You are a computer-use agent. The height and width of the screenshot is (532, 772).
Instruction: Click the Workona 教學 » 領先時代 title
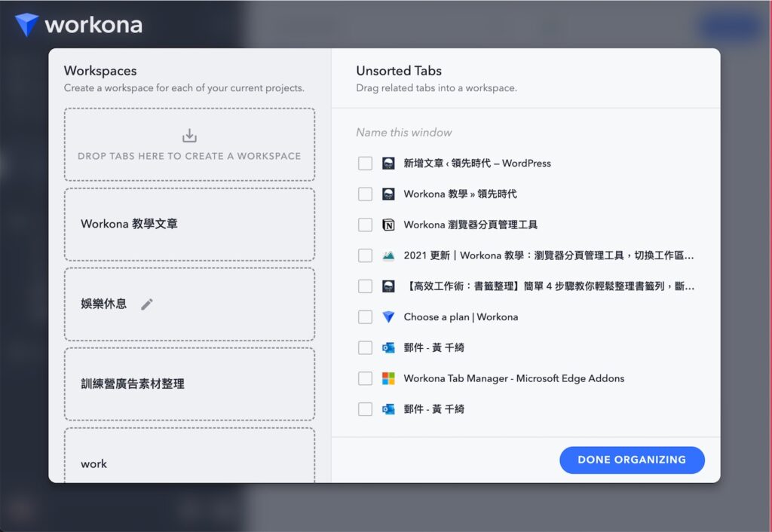point(461,194)
